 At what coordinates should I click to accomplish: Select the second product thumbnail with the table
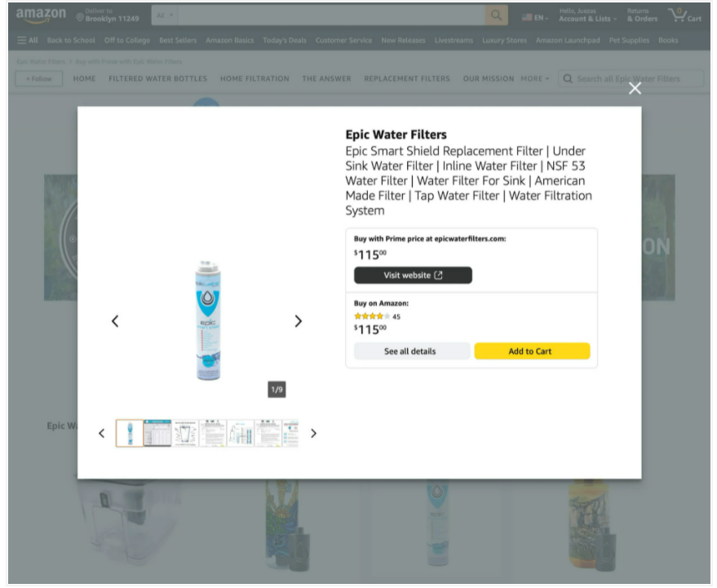click(157, 433)
